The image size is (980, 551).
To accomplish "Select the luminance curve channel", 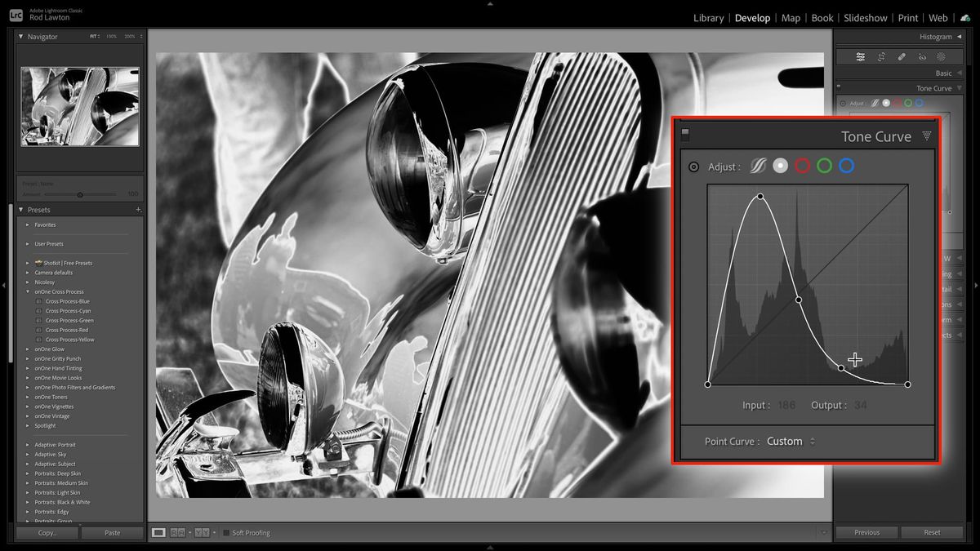I will point(780,165).
